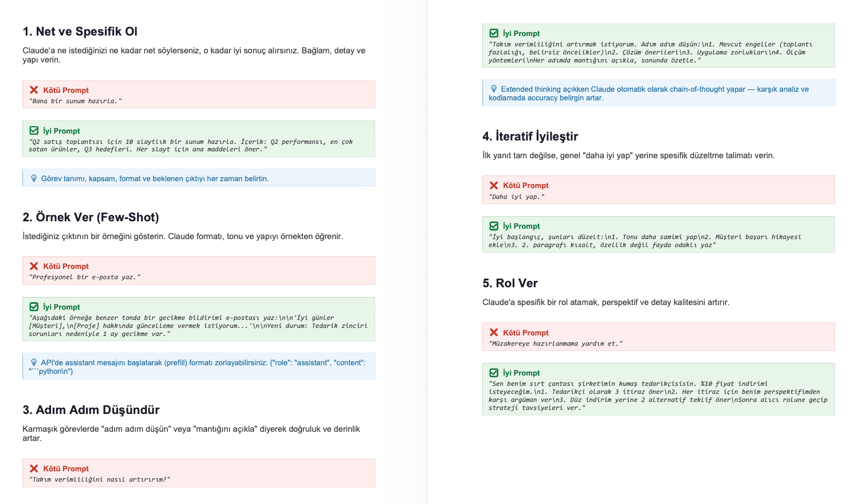Image resolution: width=851 pixels, height=504 pixels.
Task: Click the green check icon above the "İyi başlangıç" prompt
Action: 494,226
